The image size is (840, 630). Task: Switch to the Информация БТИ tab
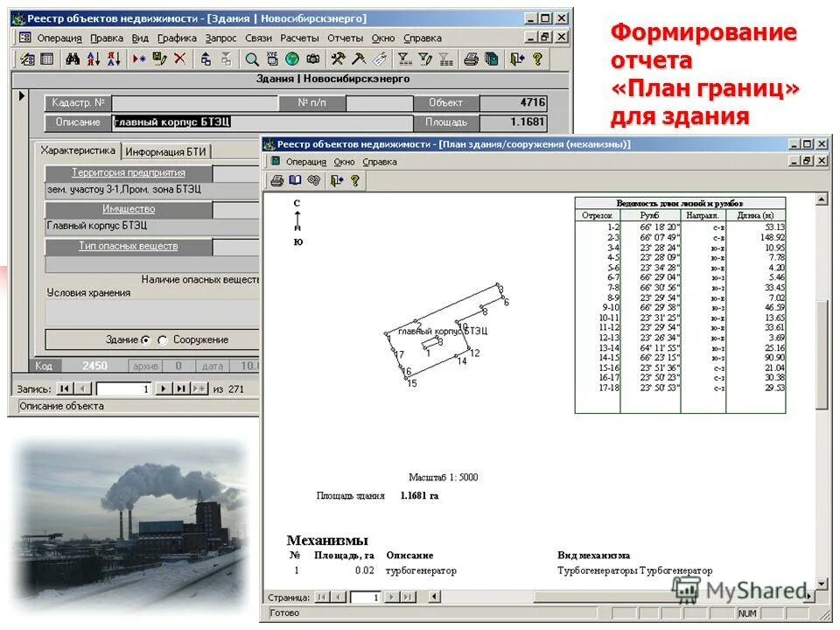[165, 152]
